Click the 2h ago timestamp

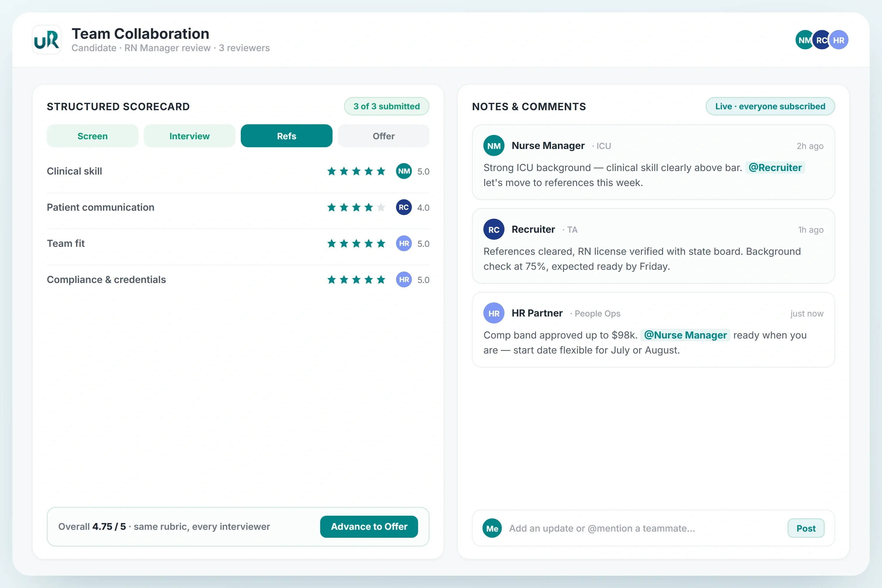810,146
